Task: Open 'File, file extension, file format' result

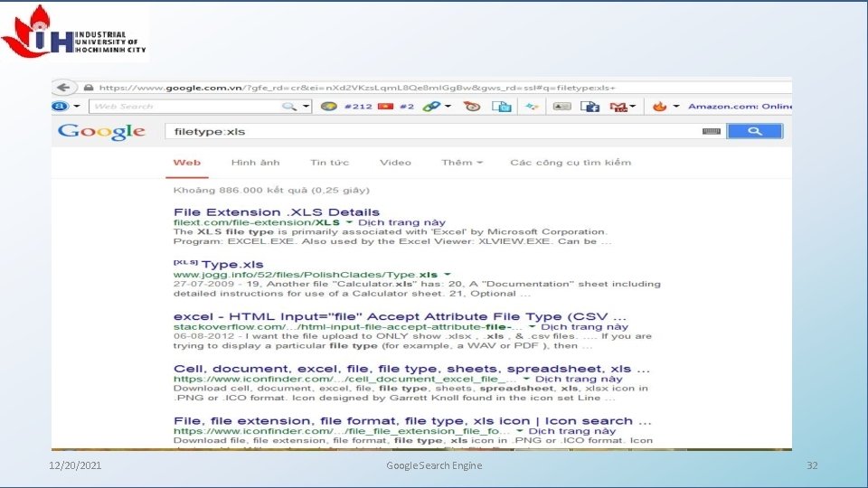Action: coord(412,421)
